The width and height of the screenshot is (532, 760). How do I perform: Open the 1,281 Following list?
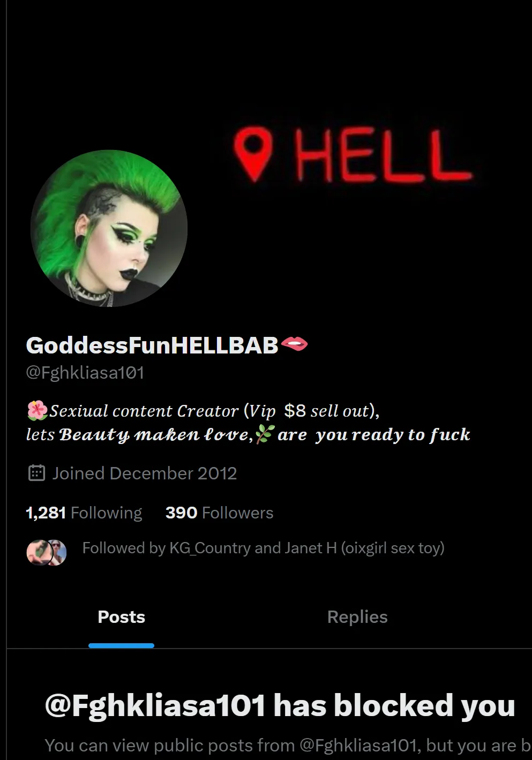[84, 513]
